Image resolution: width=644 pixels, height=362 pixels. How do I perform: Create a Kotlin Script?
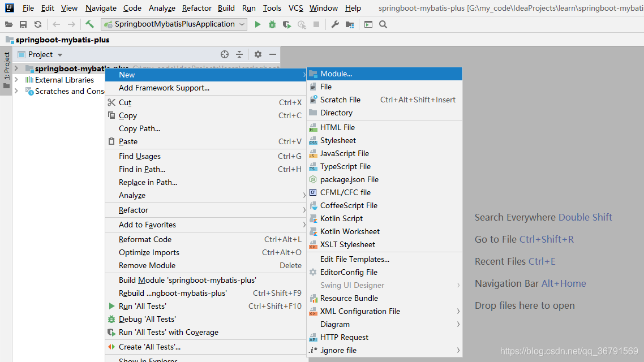(384, 219)
